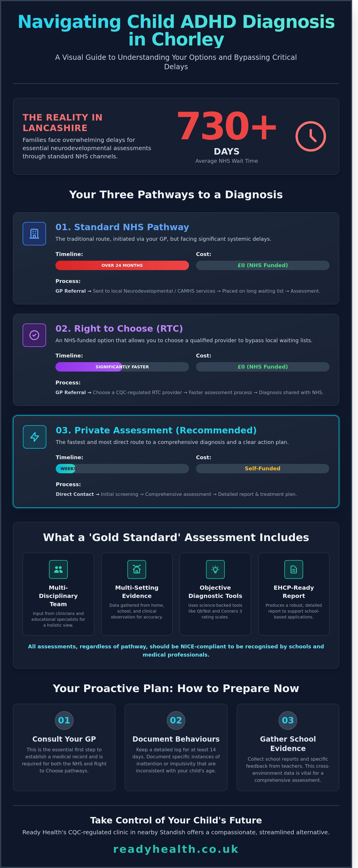This screenshot has height=868, width=358.
Task: Click the Multi-Setting Evidence house icon
Action: 136,569
